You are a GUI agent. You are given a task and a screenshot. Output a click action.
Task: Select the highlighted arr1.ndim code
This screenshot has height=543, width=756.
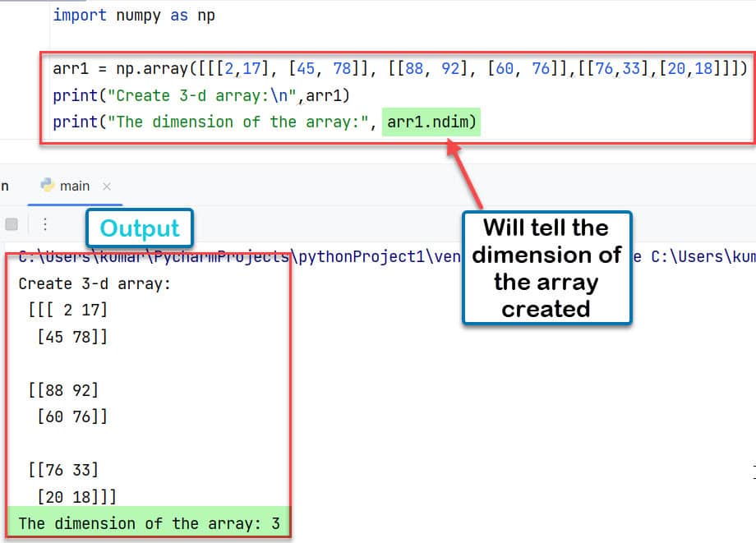[x=431, y=121]
